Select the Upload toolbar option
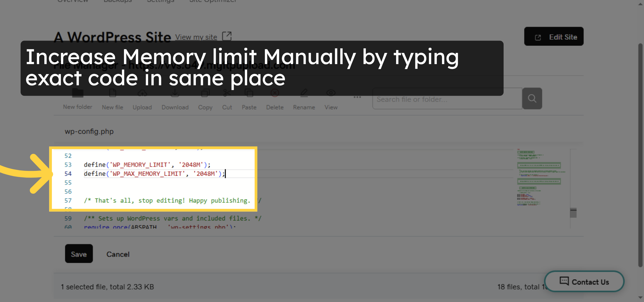This screenshot has height=302, width=644. 142,107
